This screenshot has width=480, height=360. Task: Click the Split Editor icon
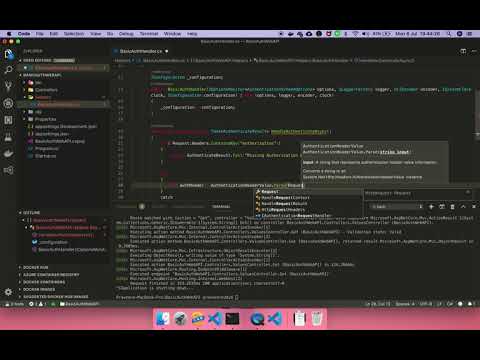pyautogui.click(x=463, y=51)
